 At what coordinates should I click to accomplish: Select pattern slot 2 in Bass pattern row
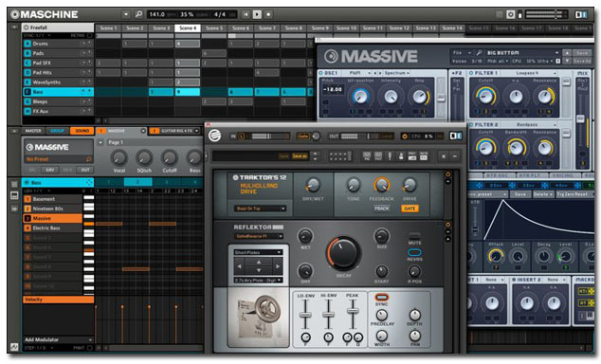[137, 182]
